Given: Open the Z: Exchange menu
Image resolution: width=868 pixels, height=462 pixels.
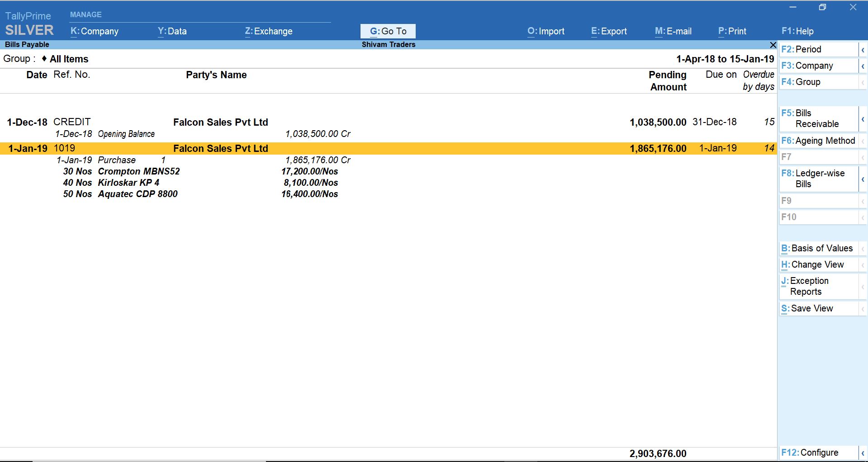Looking at the screenshot, I should (268, 31).
